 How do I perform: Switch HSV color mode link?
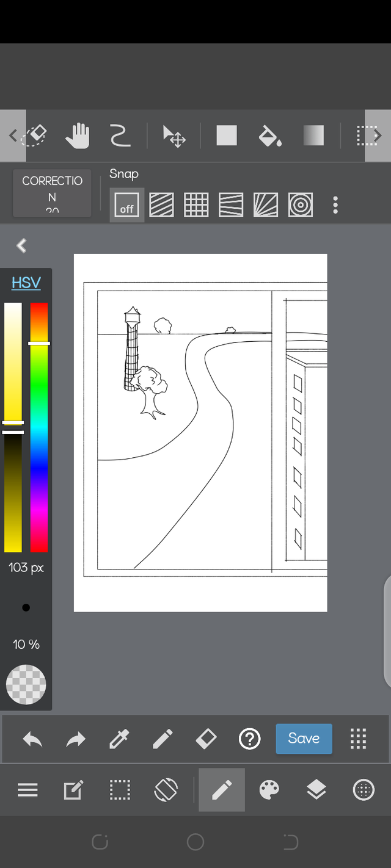(x=26, y=283)
